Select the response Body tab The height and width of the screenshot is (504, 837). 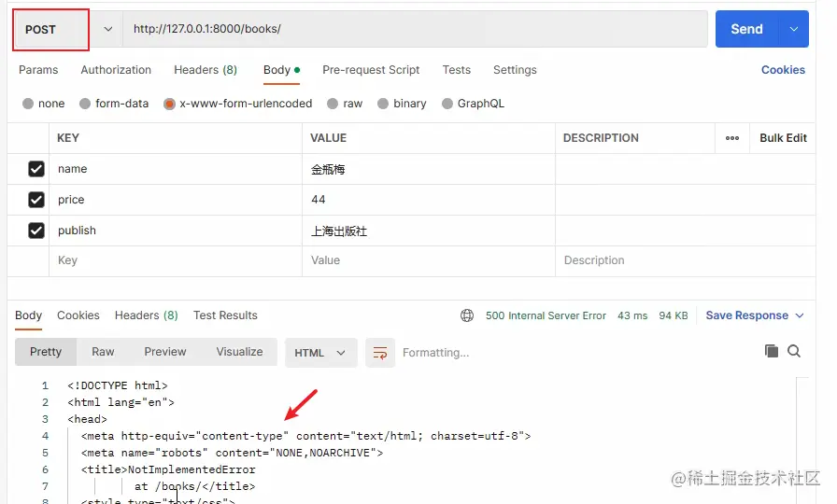tap(28, 315)
